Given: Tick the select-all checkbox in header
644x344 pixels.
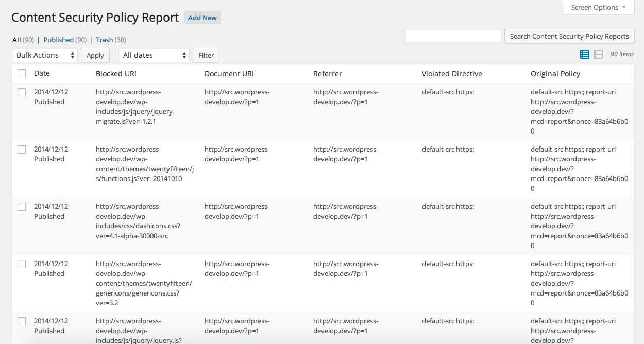Looking at the screenshot, I should click(x=22, y=73).
